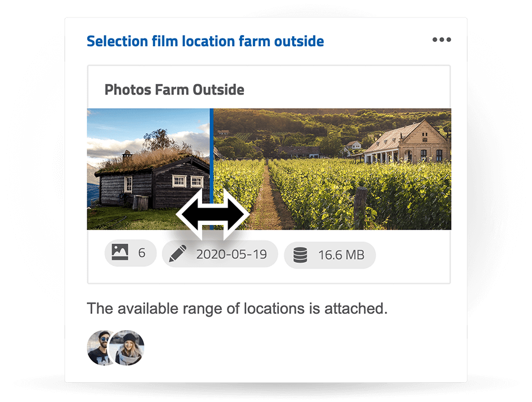The width and height of the screenshot is (532, 402).
Task: Click the pencil edit icon
Action: click(177, 254)
